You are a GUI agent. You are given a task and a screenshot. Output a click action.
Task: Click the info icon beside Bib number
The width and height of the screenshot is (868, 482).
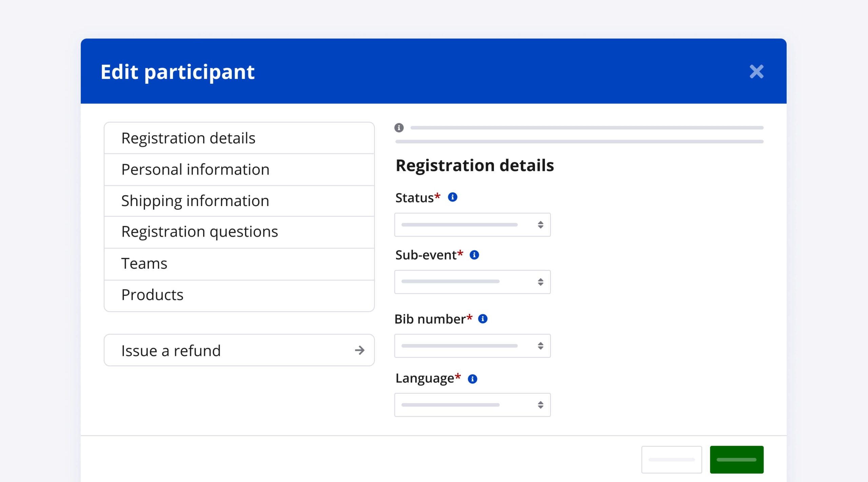coord(482,319)
